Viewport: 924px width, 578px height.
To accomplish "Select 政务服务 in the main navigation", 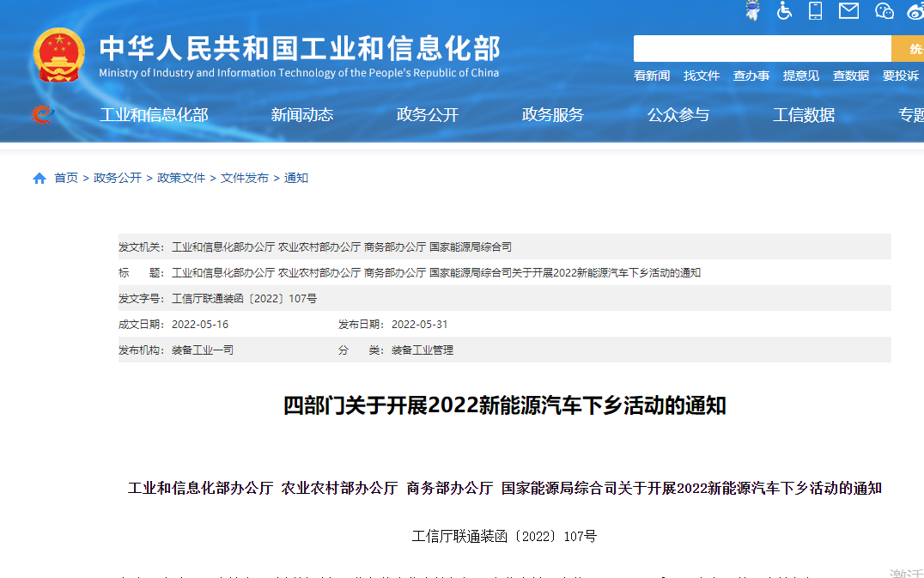I will (553, 115).
